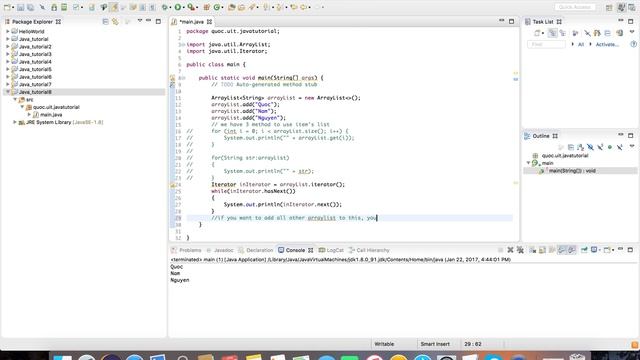Click the Smart Insert status bar entry
Image resolution: width=640 pixels, height=360 pixels.
coord(435,344)
